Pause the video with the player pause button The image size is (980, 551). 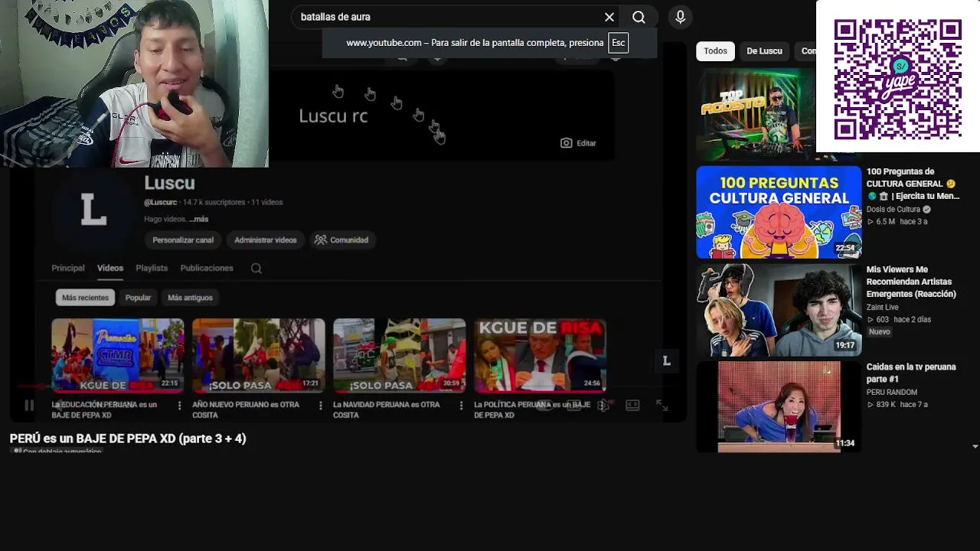(x=28, y=406)
